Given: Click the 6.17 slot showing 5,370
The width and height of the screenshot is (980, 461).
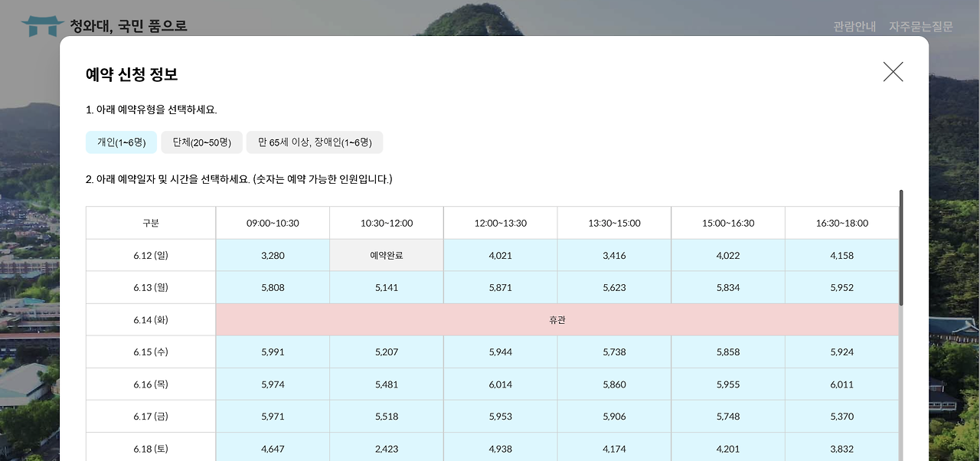Looking at the screenshot, I should 841,417.
